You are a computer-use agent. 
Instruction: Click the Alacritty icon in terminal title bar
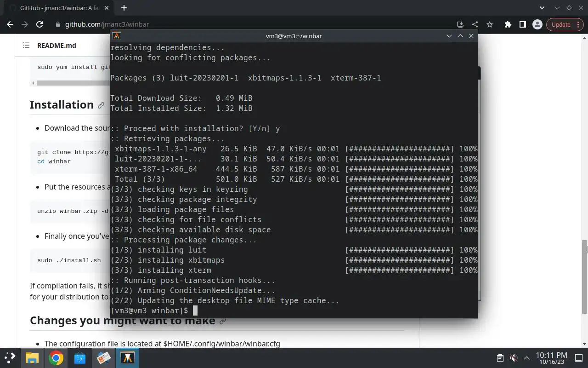point(117,36)
